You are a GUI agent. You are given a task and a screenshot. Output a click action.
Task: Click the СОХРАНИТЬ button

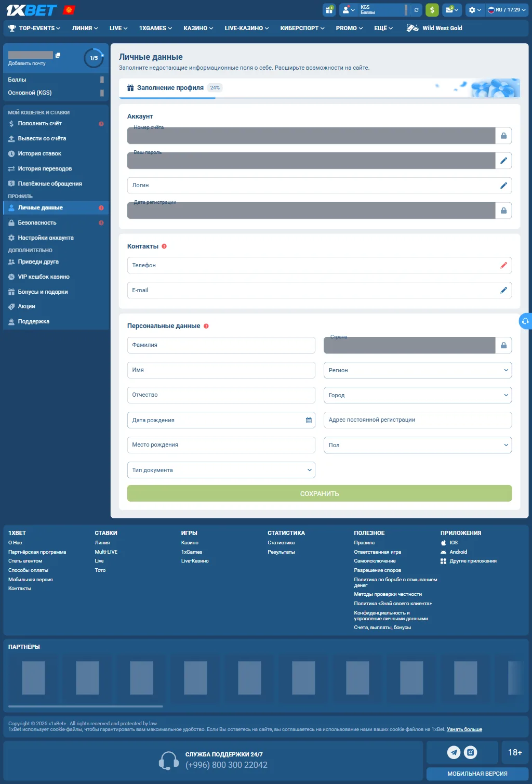click(x=320, y=493)
